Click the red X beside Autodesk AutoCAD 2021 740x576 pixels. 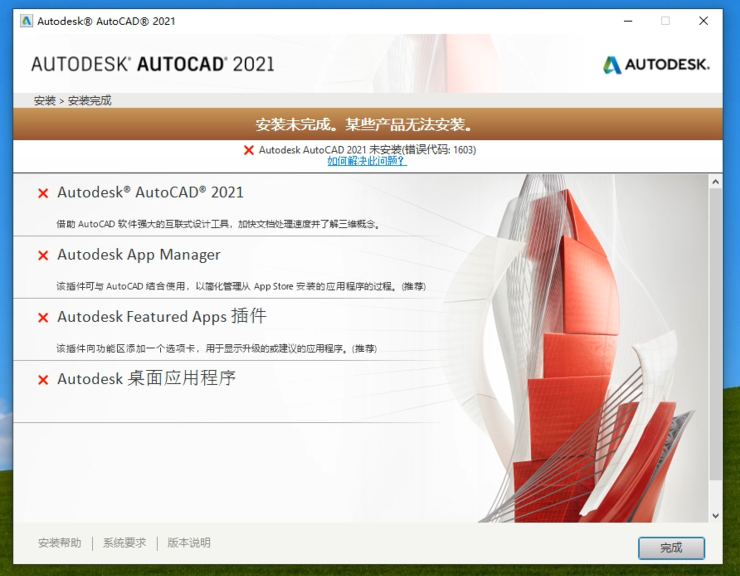[43, 194]
